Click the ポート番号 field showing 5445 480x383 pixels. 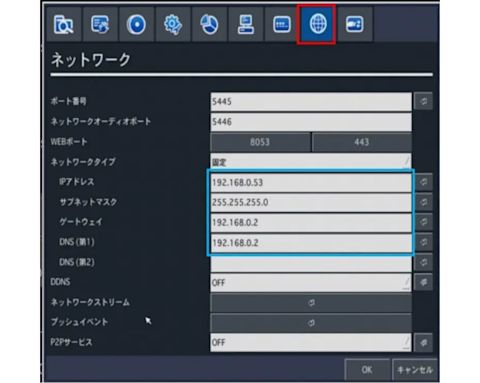(311, 101)
